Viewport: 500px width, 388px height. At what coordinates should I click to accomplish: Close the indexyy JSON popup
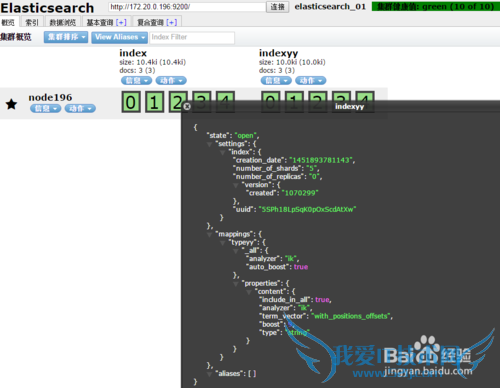pyautogui.click(x=187, y=106)
